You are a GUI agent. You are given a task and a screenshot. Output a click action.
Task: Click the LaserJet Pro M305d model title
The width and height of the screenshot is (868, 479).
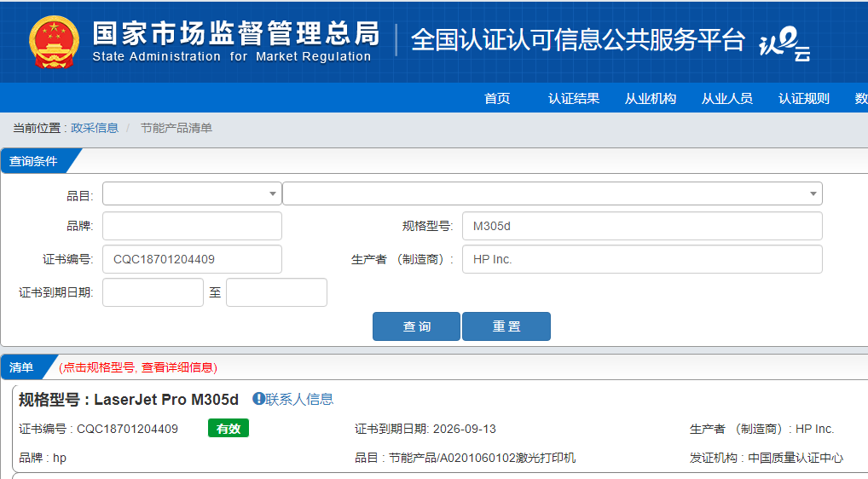[x=166, y=399]
